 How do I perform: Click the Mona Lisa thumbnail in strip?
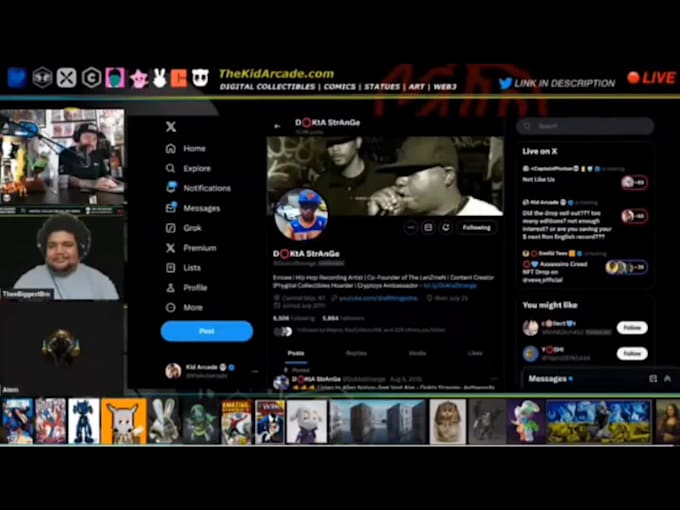pos(668,422)
